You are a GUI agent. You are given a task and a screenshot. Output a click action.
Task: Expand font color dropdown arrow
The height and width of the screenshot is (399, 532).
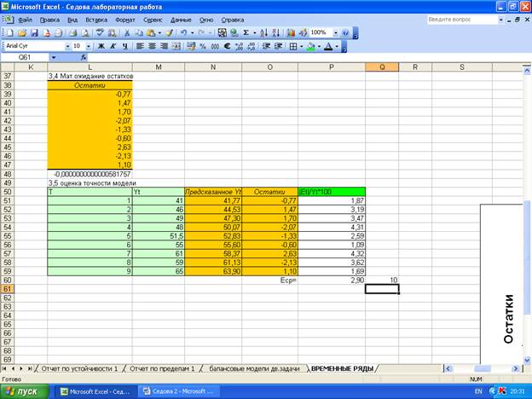[x=337, y=46]
